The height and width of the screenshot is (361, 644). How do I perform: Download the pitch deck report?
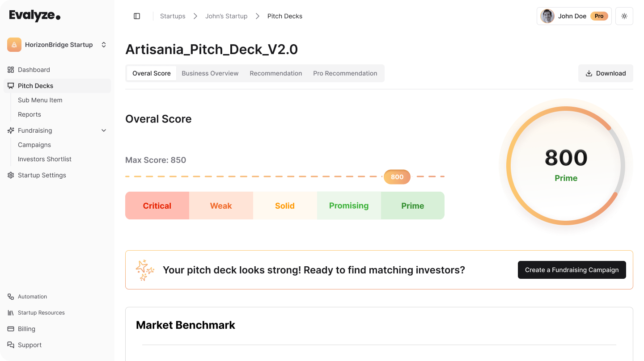pos(606,73)
